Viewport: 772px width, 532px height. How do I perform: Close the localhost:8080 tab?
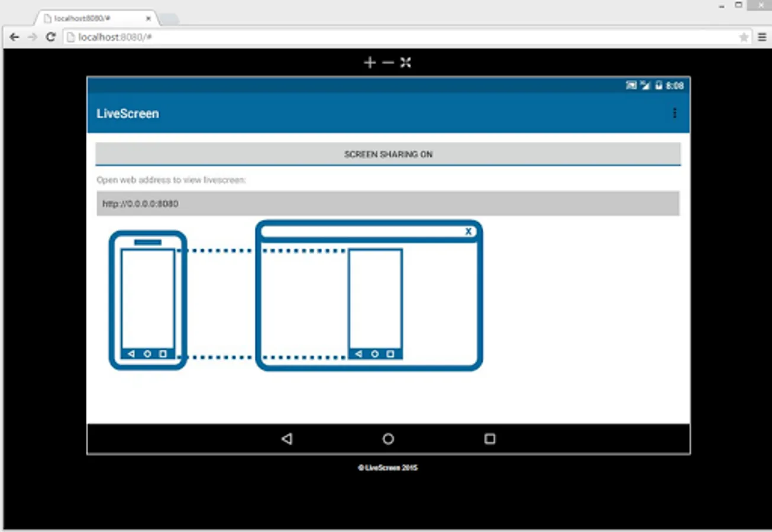tap(148, 18)
